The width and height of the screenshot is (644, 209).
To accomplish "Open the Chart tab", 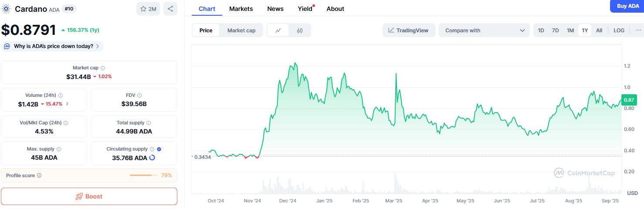I will click(207, 9).
